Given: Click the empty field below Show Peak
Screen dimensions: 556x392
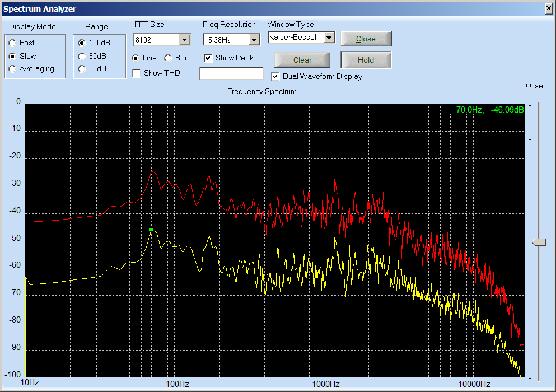Looking at the screenshot, I should pos(232,73).
